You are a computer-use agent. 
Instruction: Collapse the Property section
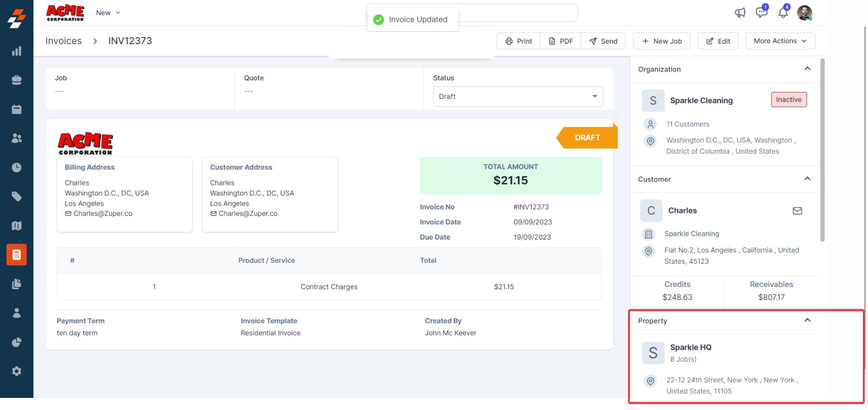tap(807, 320)
